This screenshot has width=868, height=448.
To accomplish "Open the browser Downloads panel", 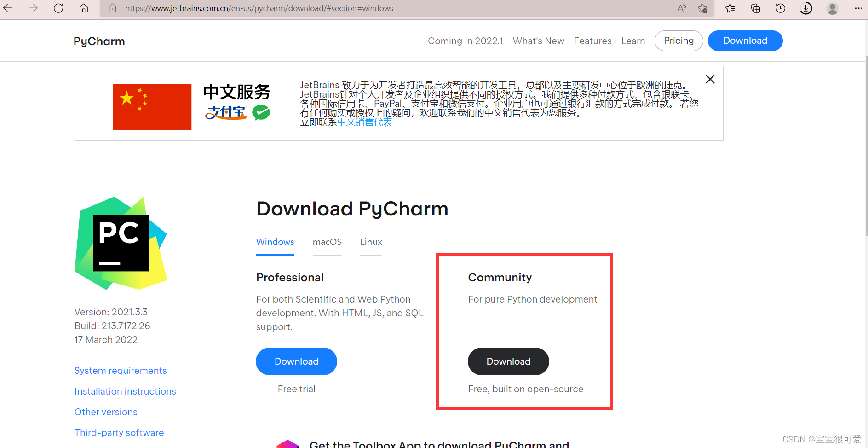I will pos(806,8).
